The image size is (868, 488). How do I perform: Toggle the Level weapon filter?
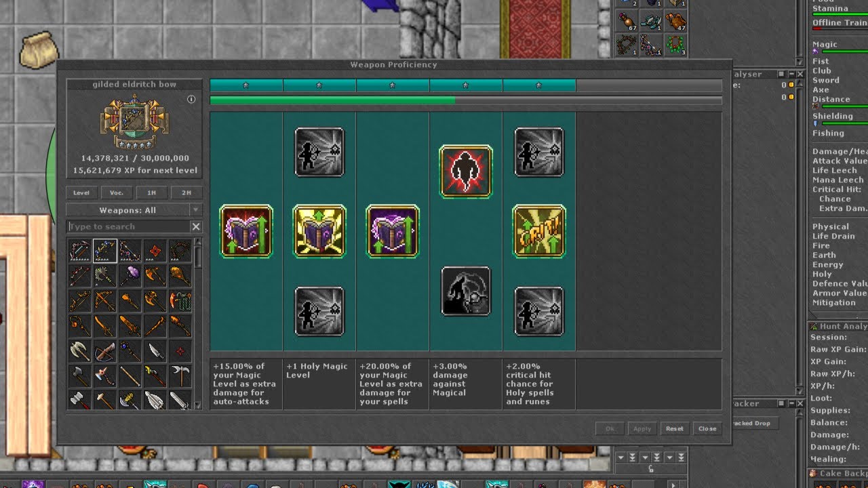coord(81,192)
